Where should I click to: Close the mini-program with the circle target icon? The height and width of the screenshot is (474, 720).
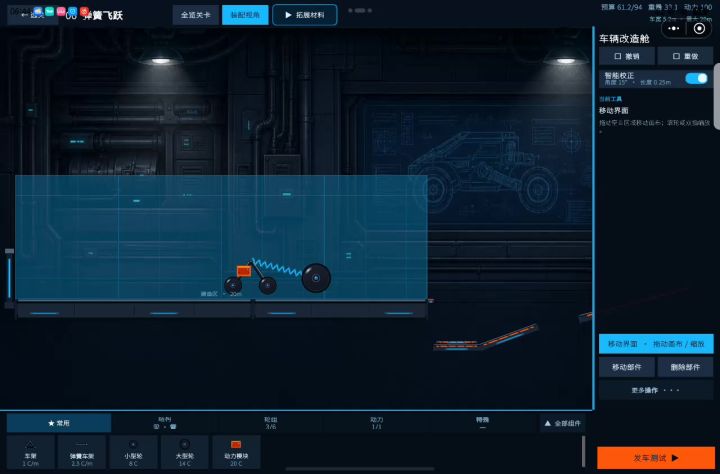[699, 28]
